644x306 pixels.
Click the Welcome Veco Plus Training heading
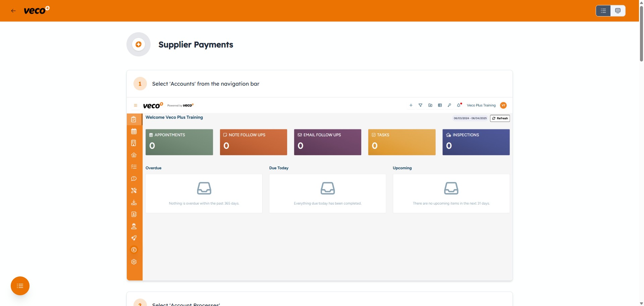pos(174,117)
